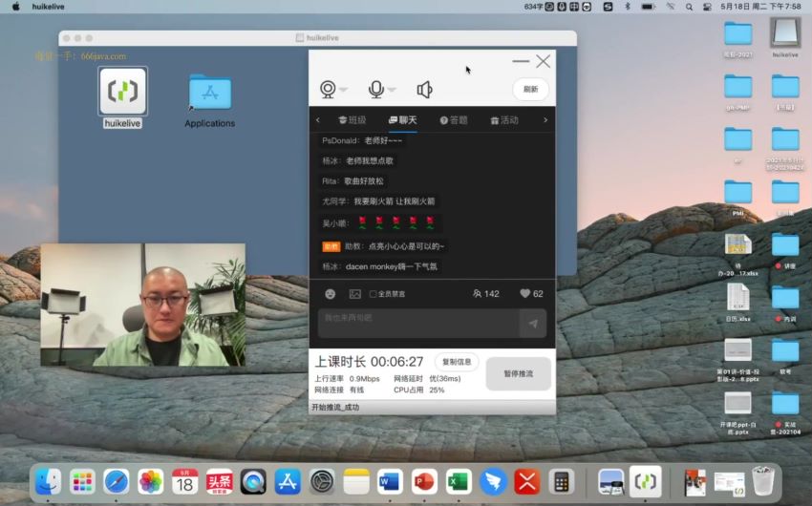The image size is (812, 506).
Task: Click the webcam camera icon
Action: click(328, 89)
